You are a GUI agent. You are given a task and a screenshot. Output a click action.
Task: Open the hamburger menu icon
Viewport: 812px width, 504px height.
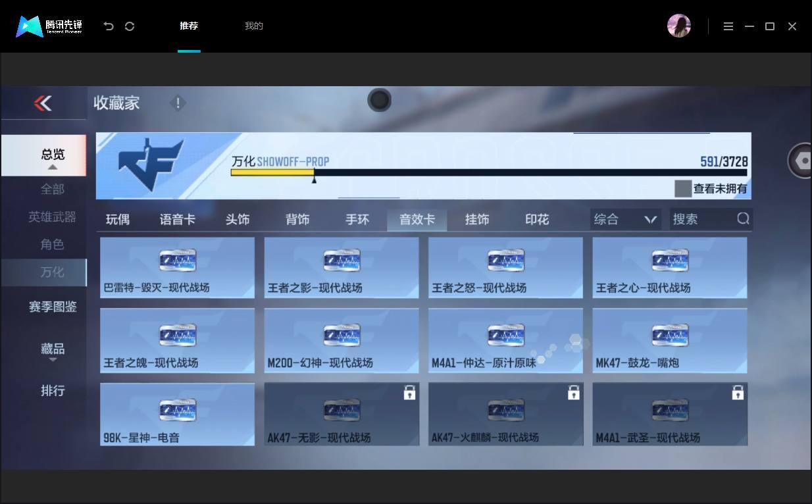tap(728, 26)
